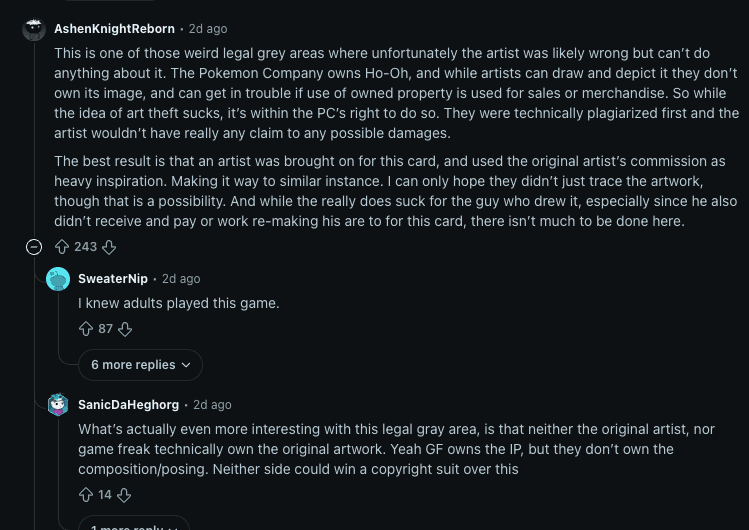This screenshot has width=749, height=530.
Task: Upvote SanicDaHeghorg's reply
Action: [x=86, y=494]
